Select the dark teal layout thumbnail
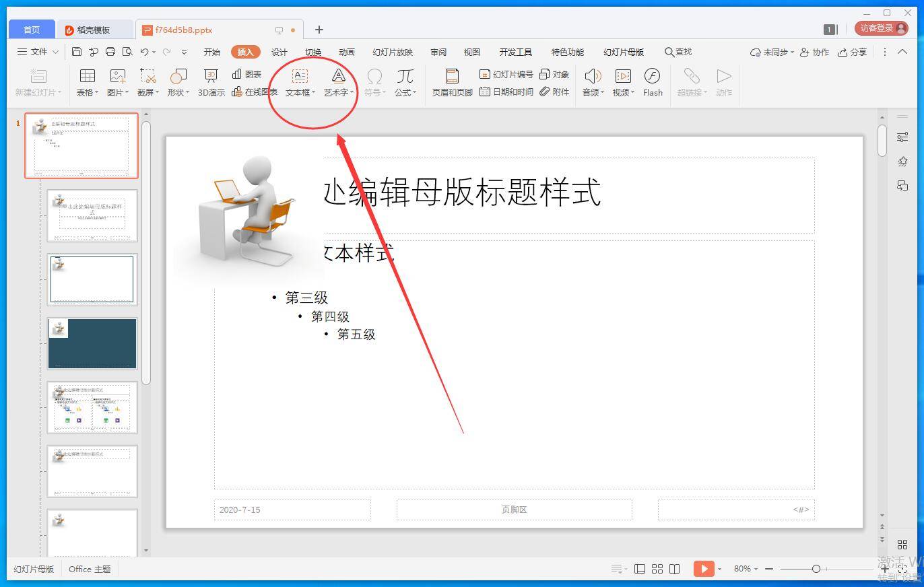Viewport: 924px width, 587px height. (92, 343)
